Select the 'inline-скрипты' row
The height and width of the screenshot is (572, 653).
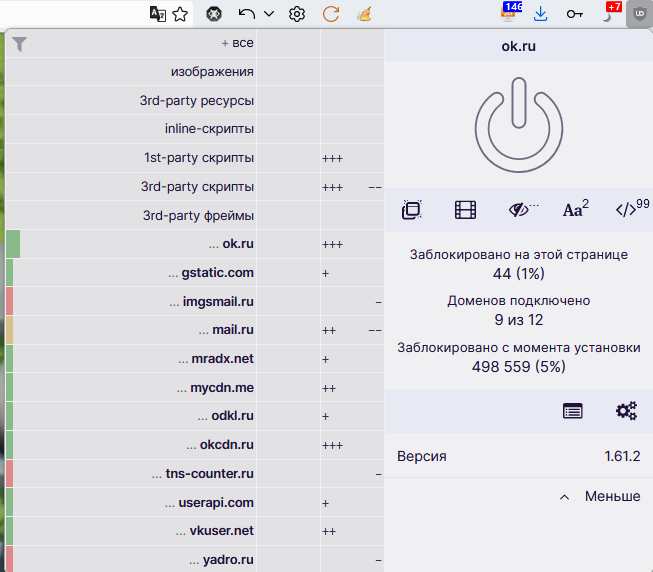click(131, 129)
